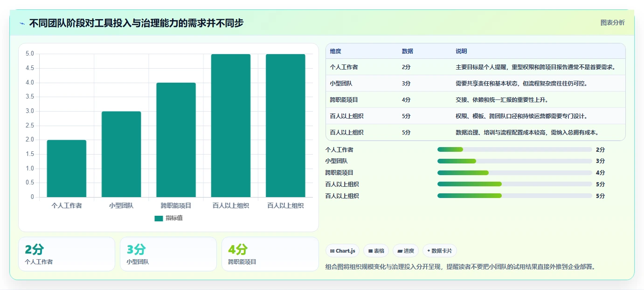Open the 3分 小型团队 data card
Image resolution: width=644 pixels, height=290 pixels.
[x=168, y=254]
